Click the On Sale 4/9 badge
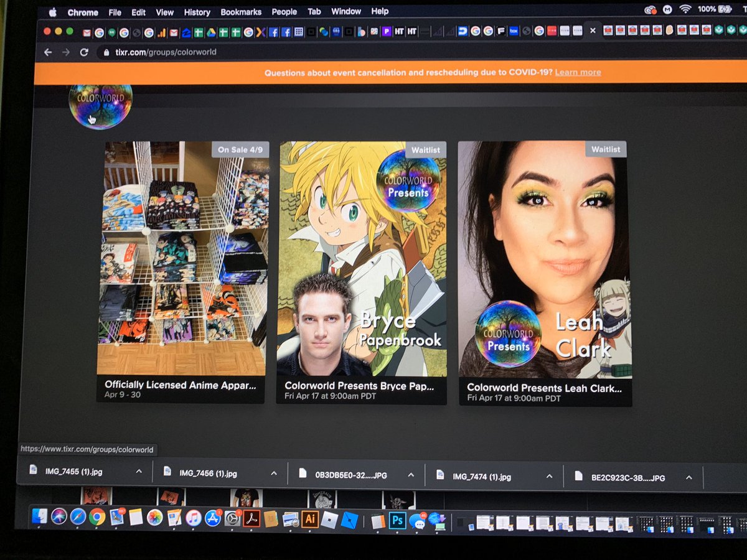The width and height of the screenshot is (747, 560). (x=239, y=149)
